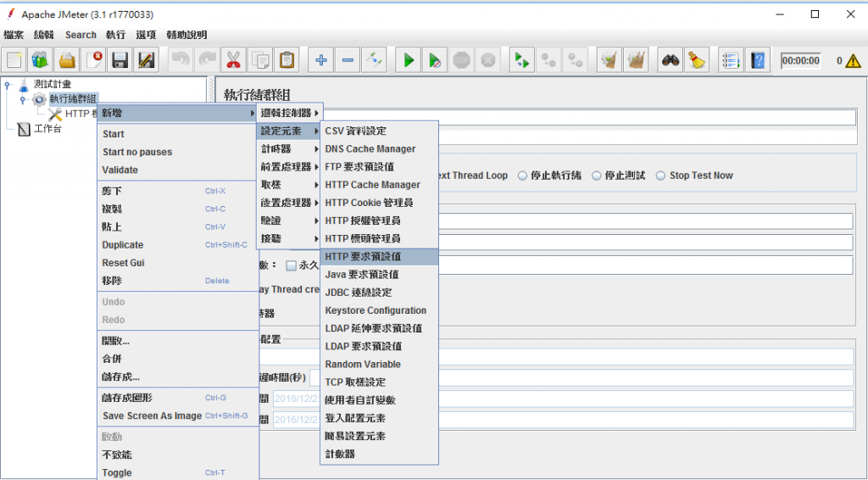Expand the 新增 submenu
This screenshot has width=868, height=480.
pyautogui.click(x=178, y=113)
